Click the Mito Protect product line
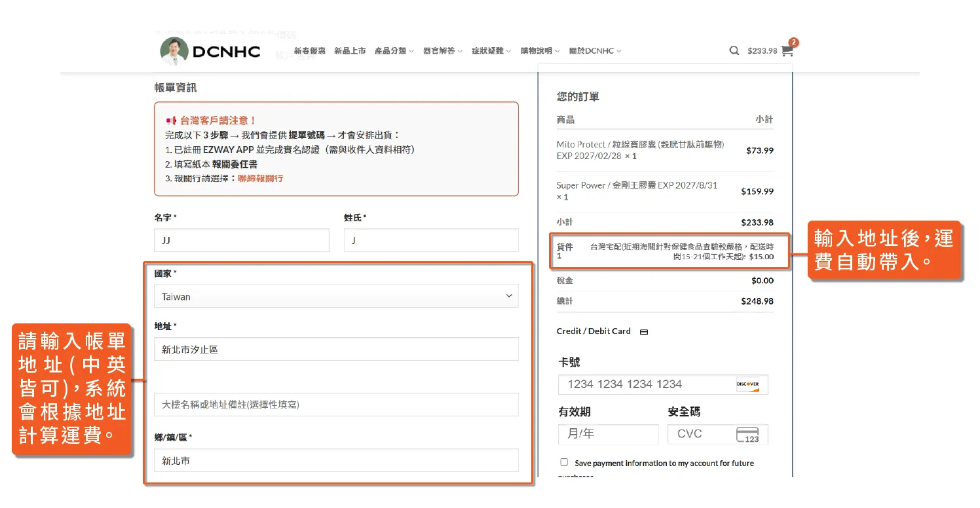This screenshot has width=980, height=508. click(x=641, y=150)
